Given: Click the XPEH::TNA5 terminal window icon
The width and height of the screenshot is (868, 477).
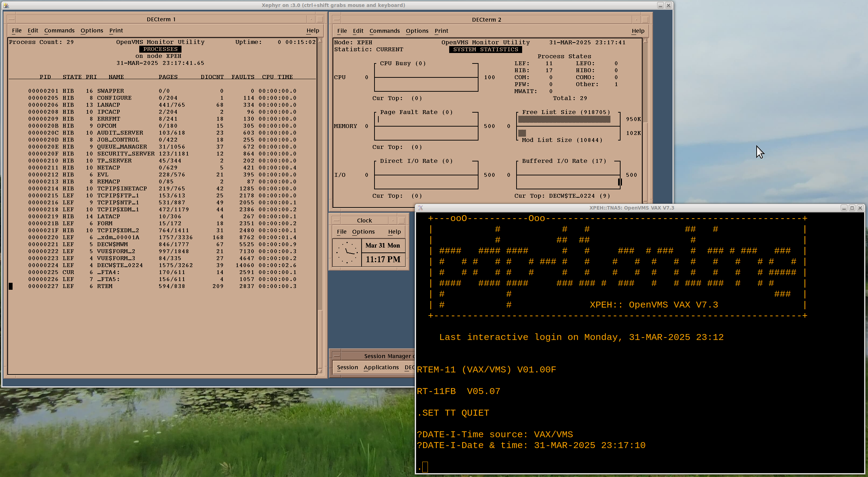Looking at the screenshot, I should 421,208.
